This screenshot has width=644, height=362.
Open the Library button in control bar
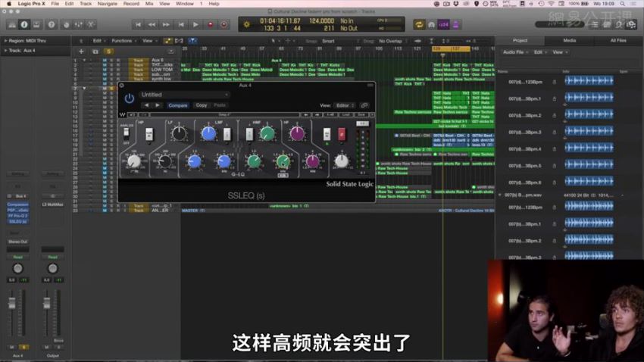[12, 25]
